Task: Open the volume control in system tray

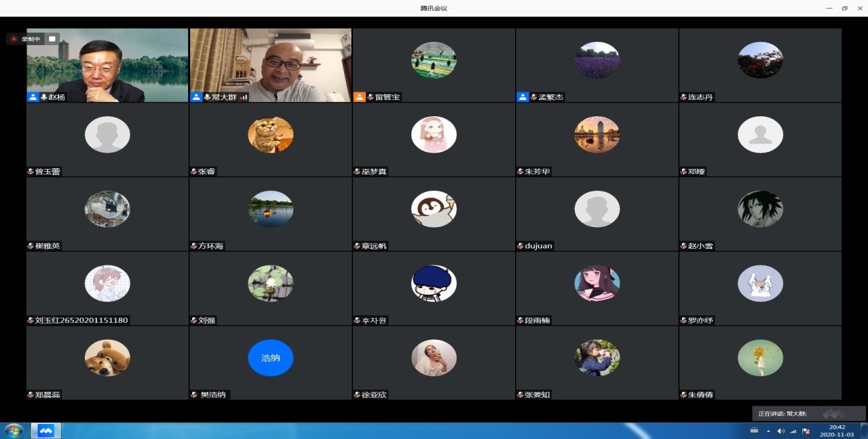Action: (x=780, y=431)
